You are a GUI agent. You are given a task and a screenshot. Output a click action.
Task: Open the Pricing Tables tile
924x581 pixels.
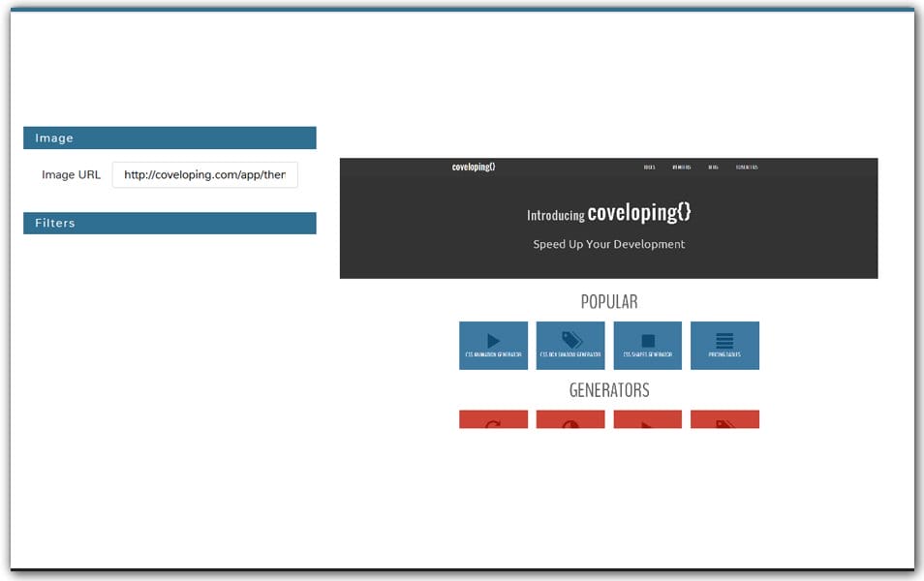point(724,346)
